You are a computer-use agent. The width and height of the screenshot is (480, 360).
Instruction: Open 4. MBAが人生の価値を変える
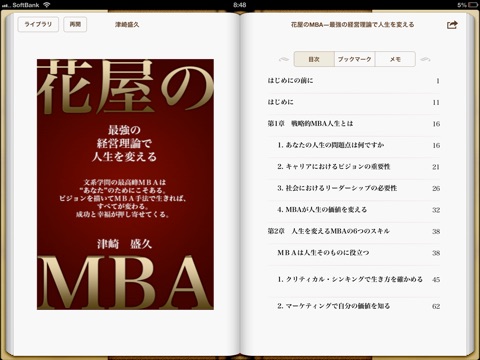coord(354,210)
